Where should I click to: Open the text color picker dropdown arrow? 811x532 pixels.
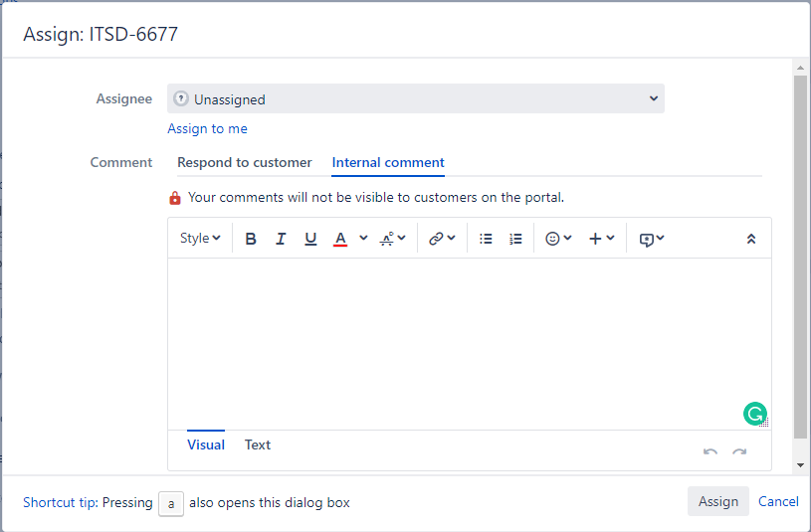(363, 238)
